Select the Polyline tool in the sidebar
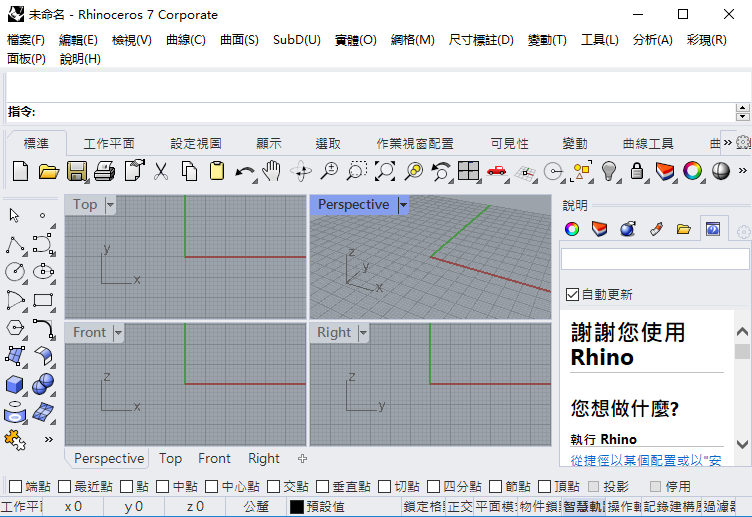 (15, 245)
